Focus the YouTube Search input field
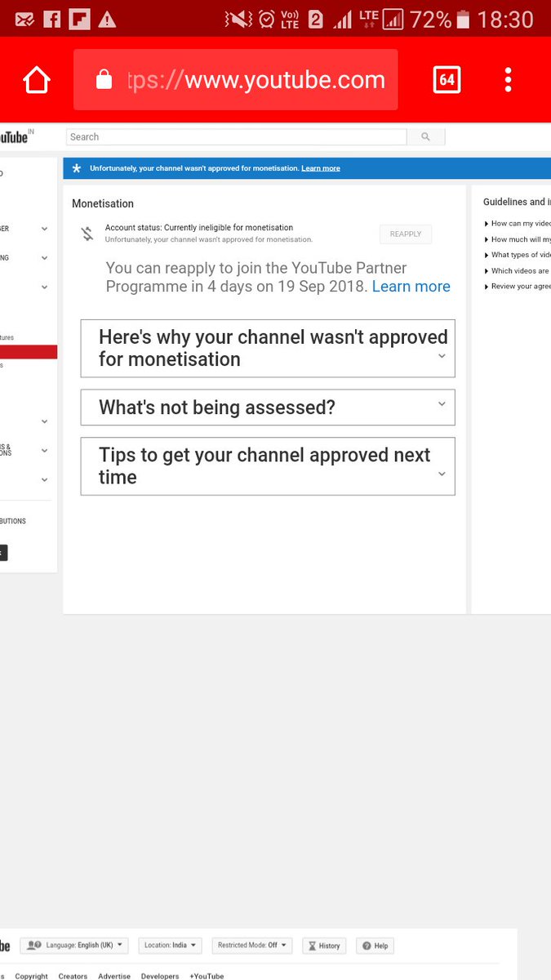 coord(236,137)
